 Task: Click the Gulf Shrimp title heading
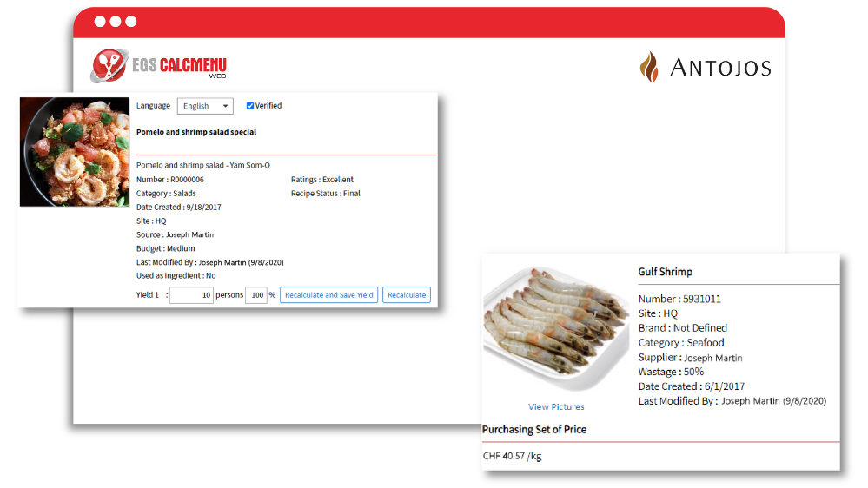point(666,272)
